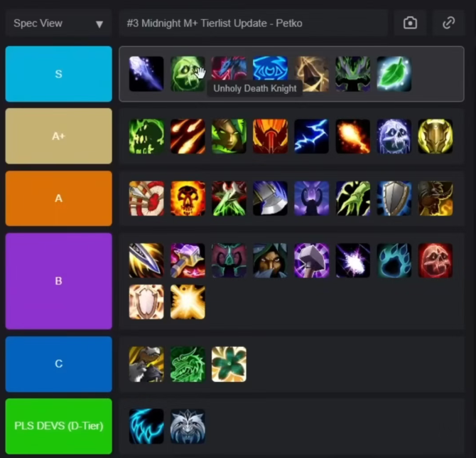Open the Spec View dropdown
The image size is (476, 458).
tap(58, 23)
